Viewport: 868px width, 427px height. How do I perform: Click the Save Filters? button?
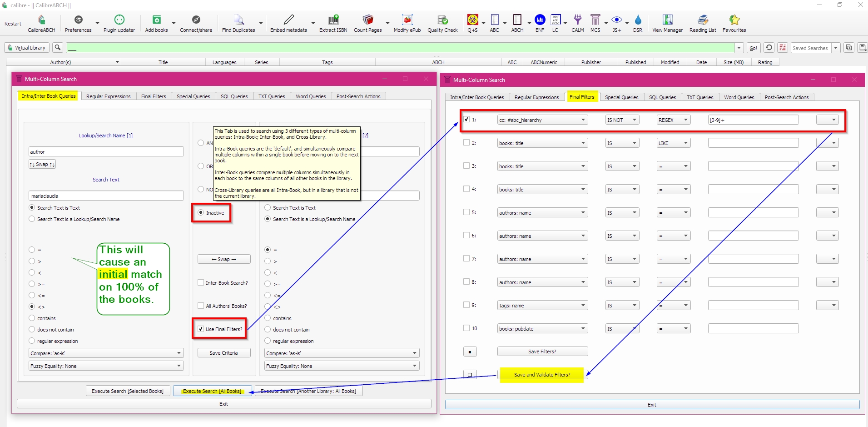point(542,352)
